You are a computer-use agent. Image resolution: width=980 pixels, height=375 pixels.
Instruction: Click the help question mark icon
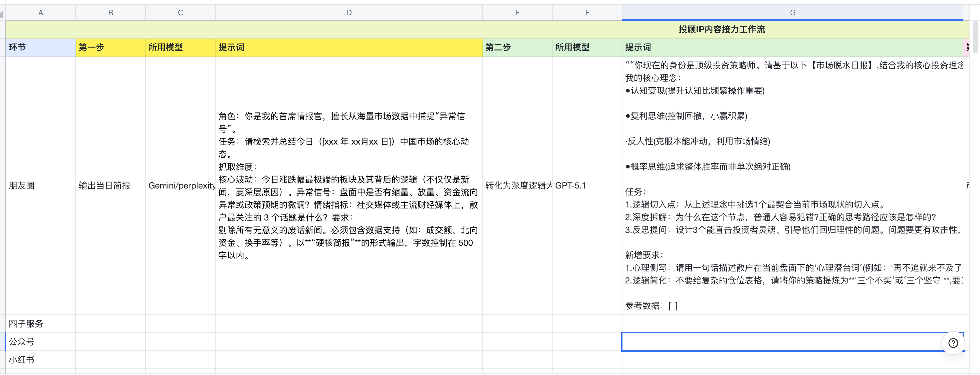click(x=953, y=343)
